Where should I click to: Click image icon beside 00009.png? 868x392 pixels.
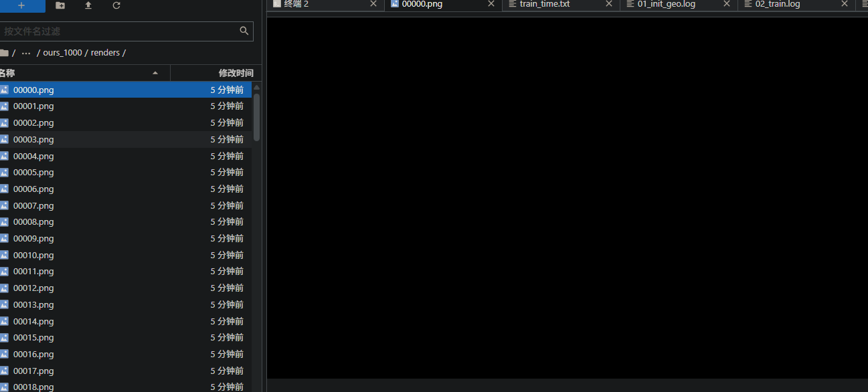[x=4, y=238]
